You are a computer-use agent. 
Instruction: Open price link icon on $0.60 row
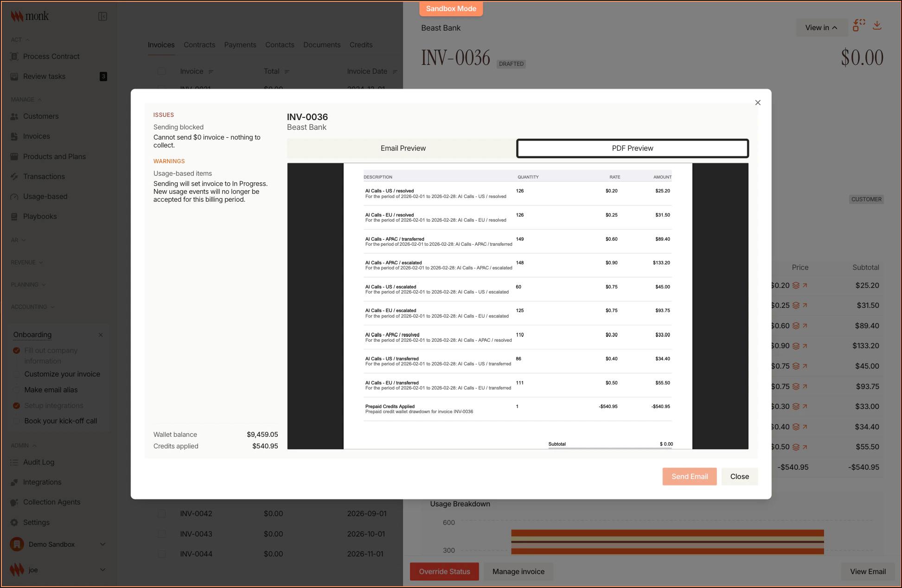tap(805, 326)
